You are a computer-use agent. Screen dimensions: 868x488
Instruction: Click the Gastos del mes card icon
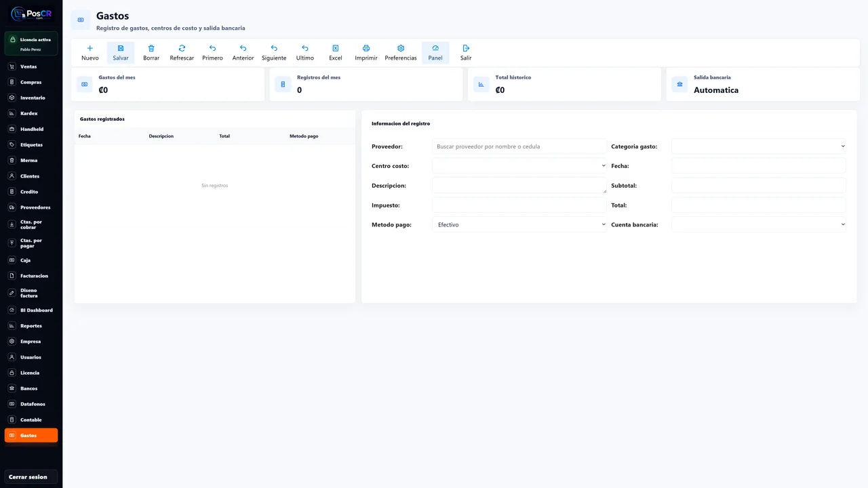click(x=85, y=84)
